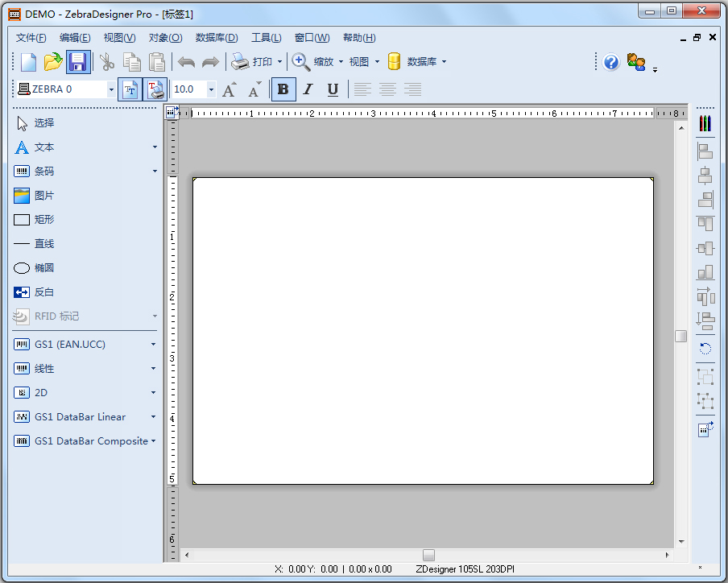Select the 反白 (Inverse) tool
The height and width of the screenshot is (583, 728).
(44, 291)
